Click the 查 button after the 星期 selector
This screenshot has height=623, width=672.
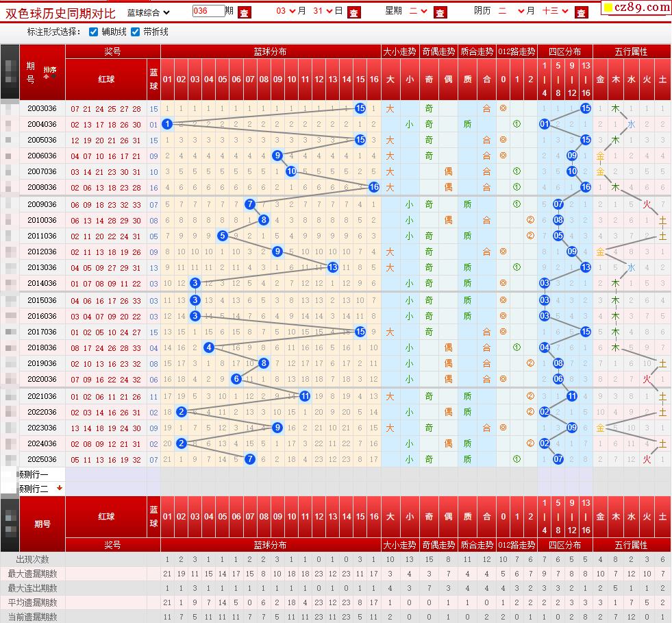click(x=440, y=12)
